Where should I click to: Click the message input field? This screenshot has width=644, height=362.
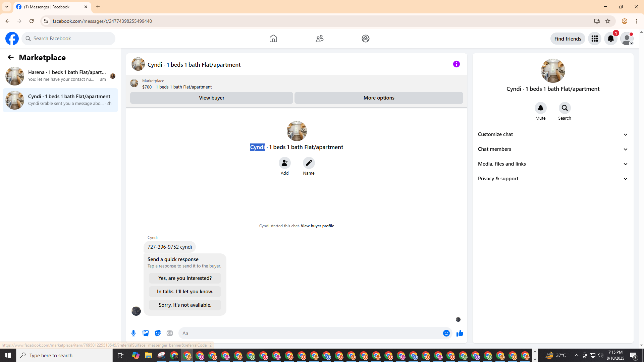(x=309, y=333)
